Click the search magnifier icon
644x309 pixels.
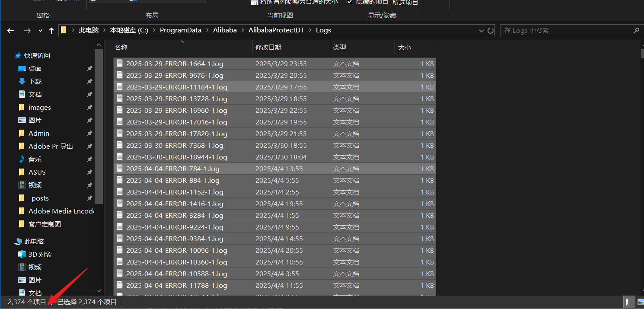(x=636, y=31)
